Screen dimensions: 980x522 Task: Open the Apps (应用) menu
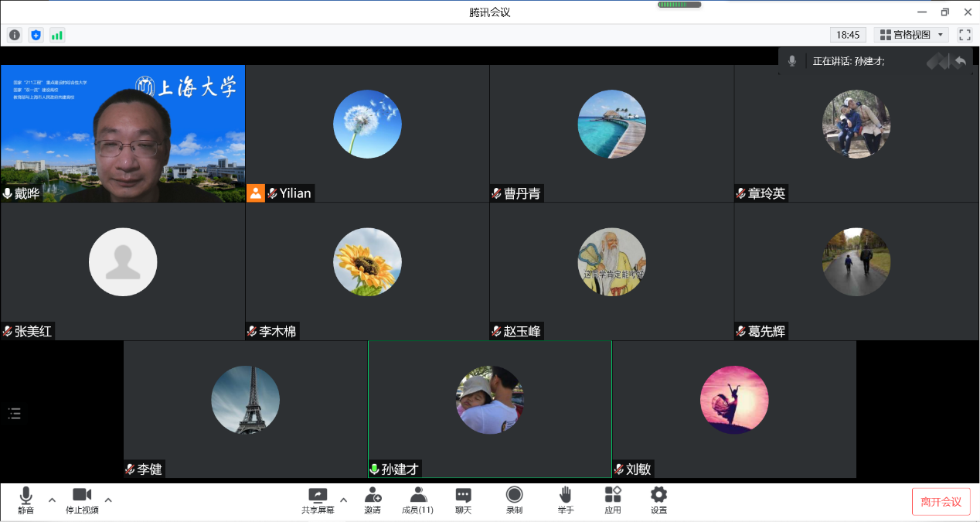click(613, 500)
